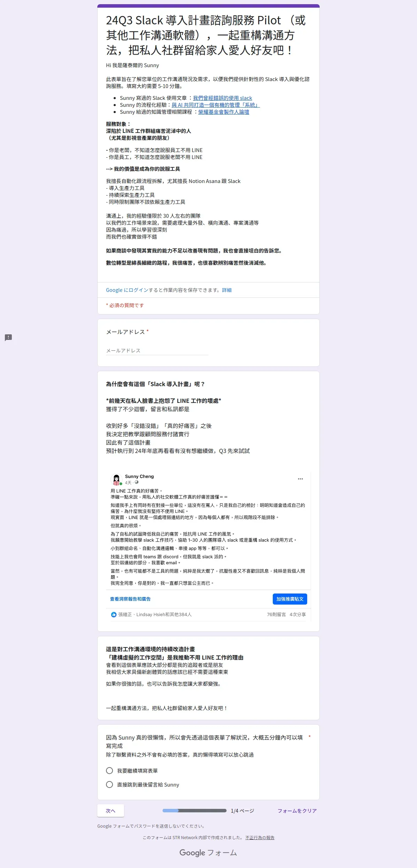Click the 服務對象： heading
417x868 pixels.
point(118,124)
